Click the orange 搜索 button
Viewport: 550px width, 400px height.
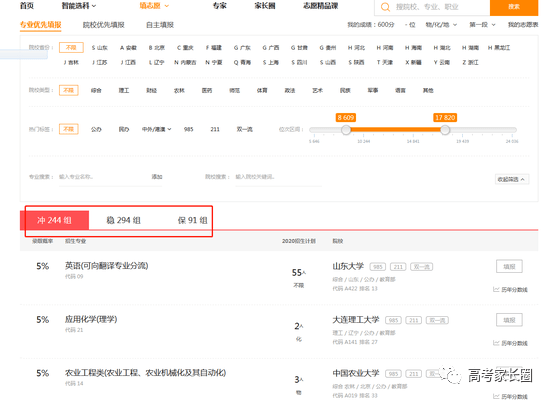514,7
